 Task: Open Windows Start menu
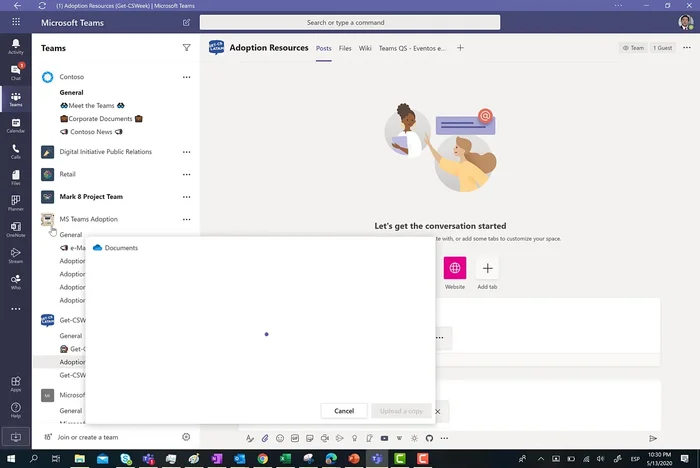[x=11, y=459]
